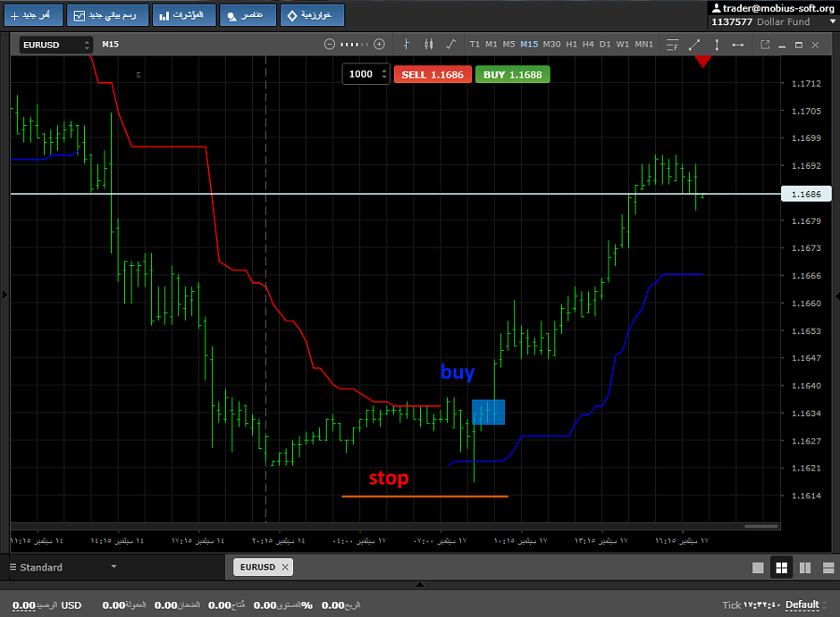Click the 0.00 المستوى % level value
Viewport: 840px width, 617px height.
[283, 605]
